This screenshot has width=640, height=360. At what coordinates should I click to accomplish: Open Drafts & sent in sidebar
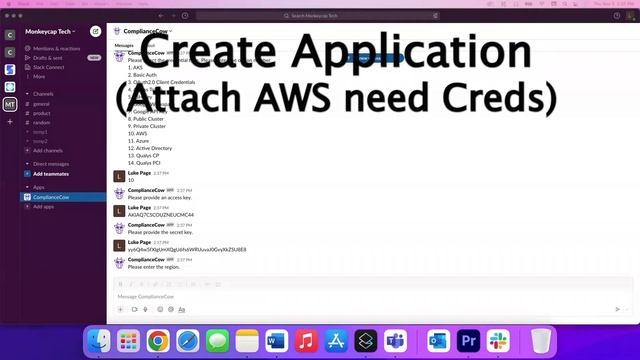47,58
